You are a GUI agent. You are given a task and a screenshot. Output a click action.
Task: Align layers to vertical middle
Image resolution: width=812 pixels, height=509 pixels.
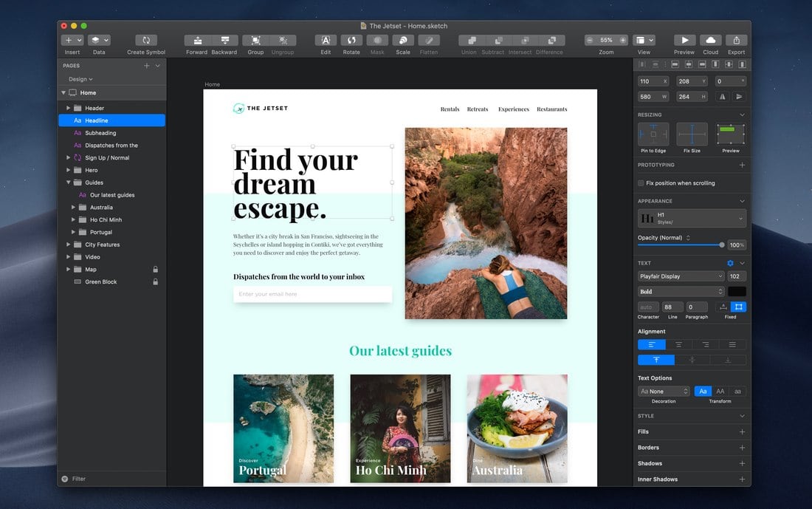729,65
